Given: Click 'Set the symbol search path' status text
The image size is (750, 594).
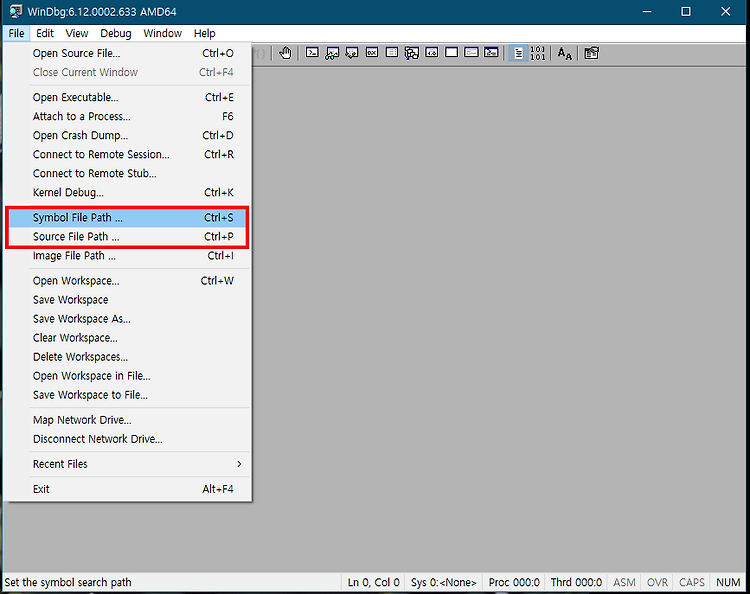Looking at the screenshot, I should tap(68, 583).
